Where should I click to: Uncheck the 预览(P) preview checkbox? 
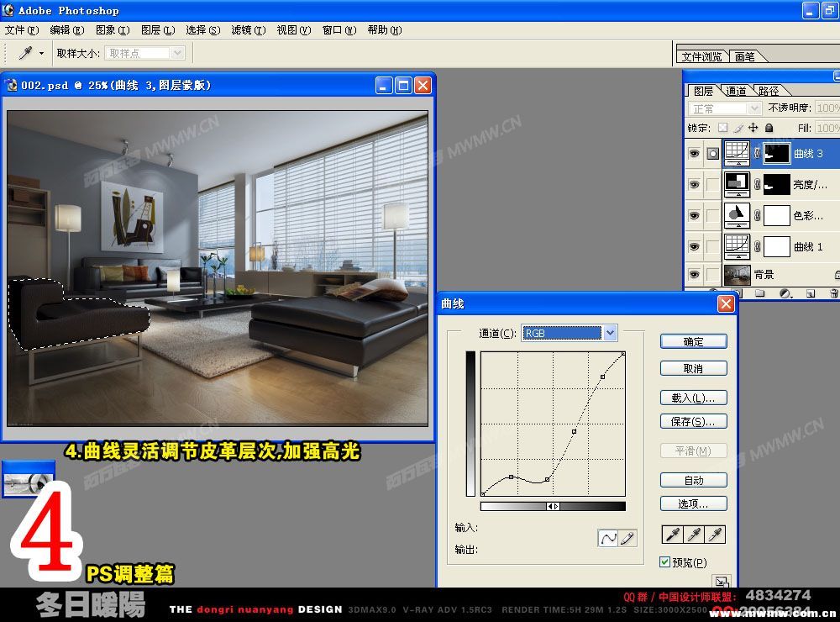664,561
